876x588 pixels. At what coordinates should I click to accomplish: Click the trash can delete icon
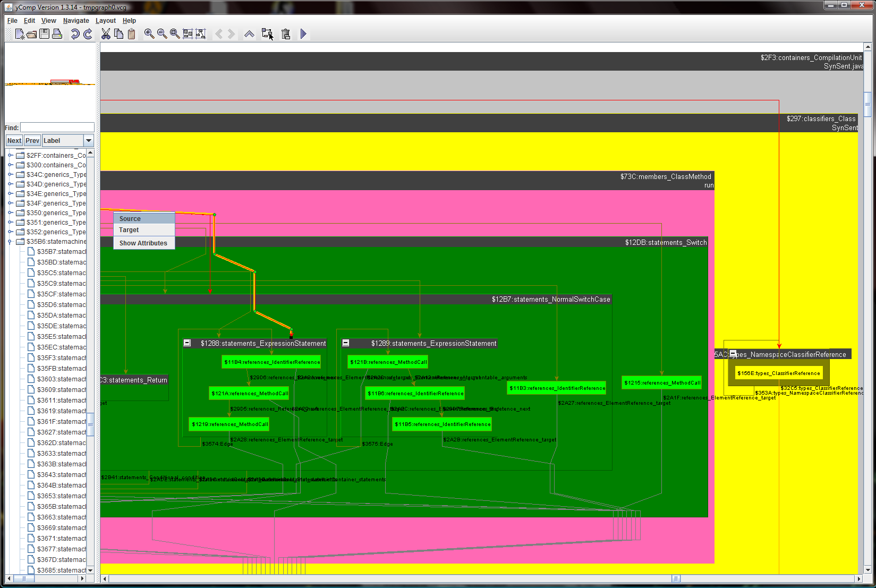286,34
